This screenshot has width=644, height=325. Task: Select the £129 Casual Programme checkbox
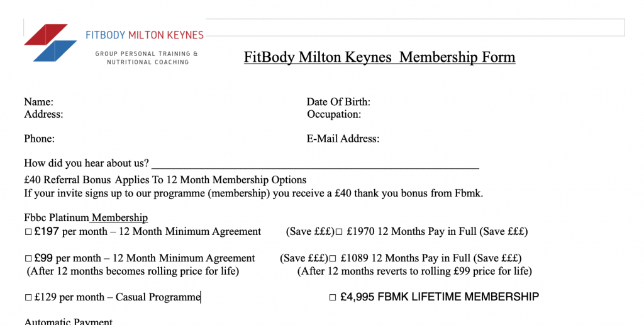point(28,297)
